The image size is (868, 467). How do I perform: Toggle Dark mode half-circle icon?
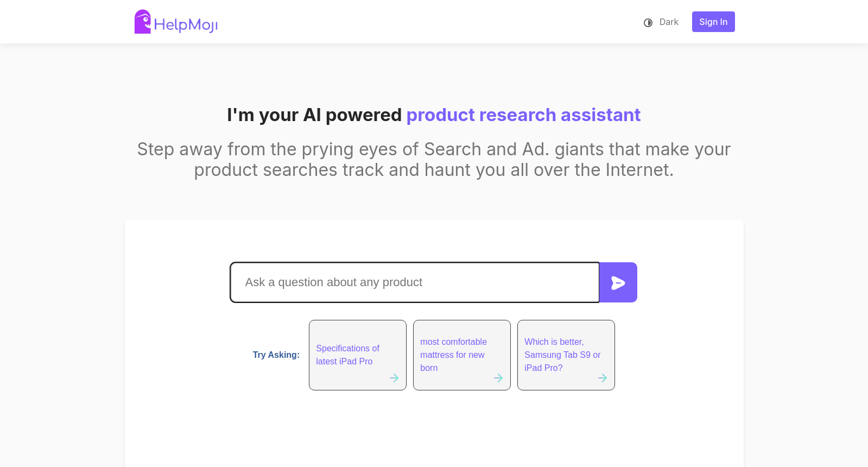(x=648, y=22)
